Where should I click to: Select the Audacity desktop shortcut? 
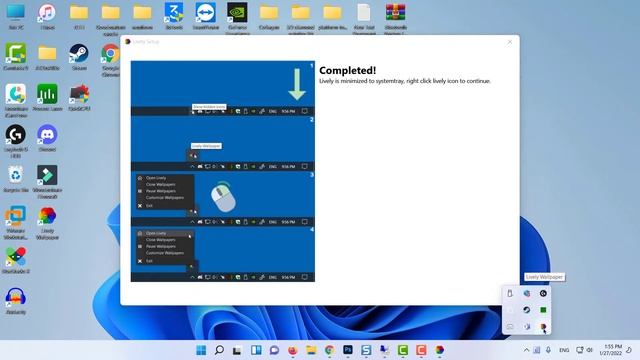[16, 301]
